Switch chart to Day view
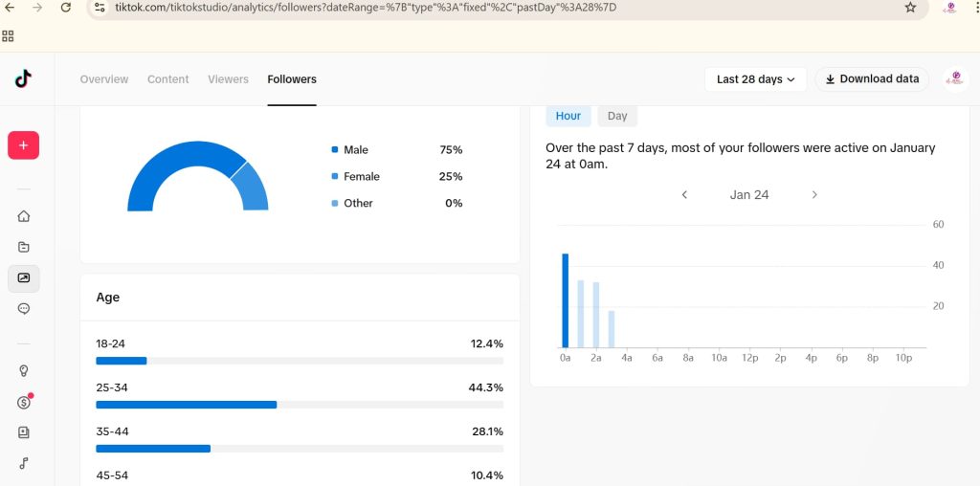 pyautogui.click(x=617, y=116)
